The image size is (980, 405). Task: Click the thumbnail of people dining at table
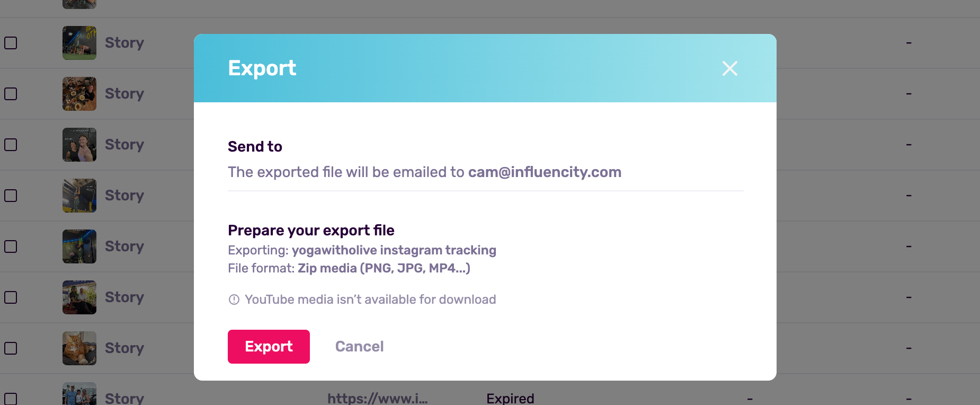click(79, 94)
